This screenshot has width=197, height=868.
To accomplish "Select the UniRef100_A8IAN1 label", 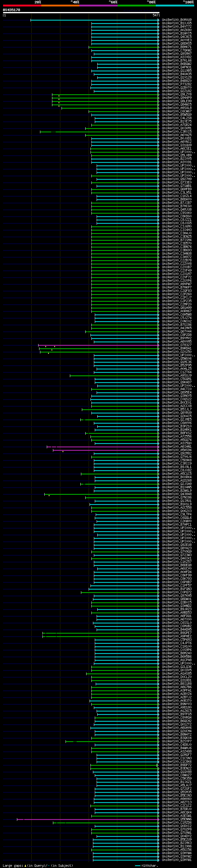I will (177, 447).
